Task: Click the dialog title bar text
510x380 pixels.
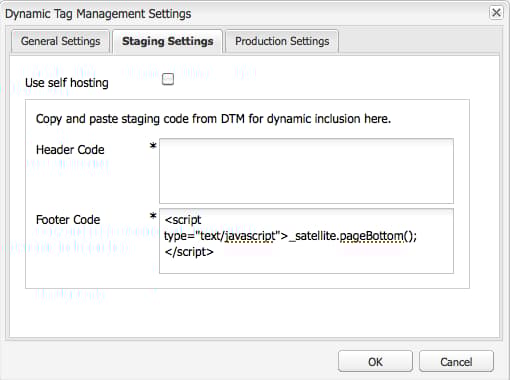Action: click(98, 14)
